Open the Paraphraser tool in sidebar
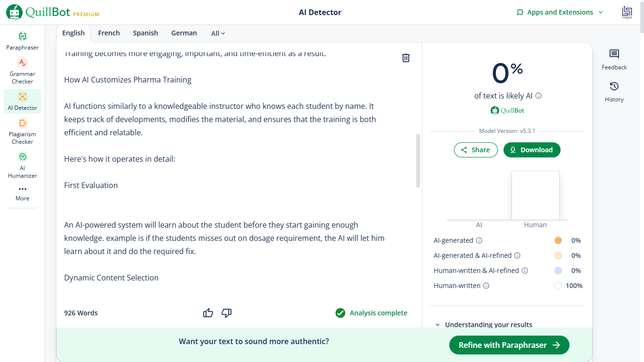This screenshot has height=362, width=644. (22, 41)
